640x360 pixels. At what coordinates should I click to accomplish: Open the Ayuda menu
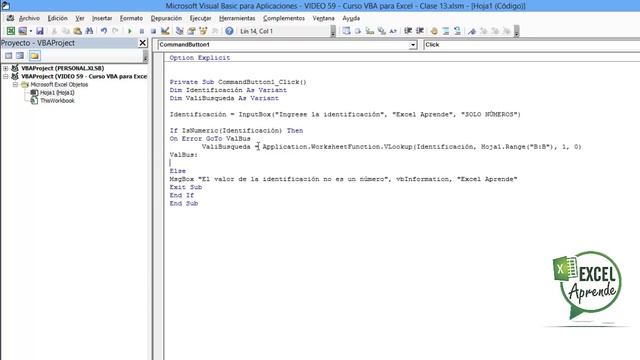[x=351, y=18]
